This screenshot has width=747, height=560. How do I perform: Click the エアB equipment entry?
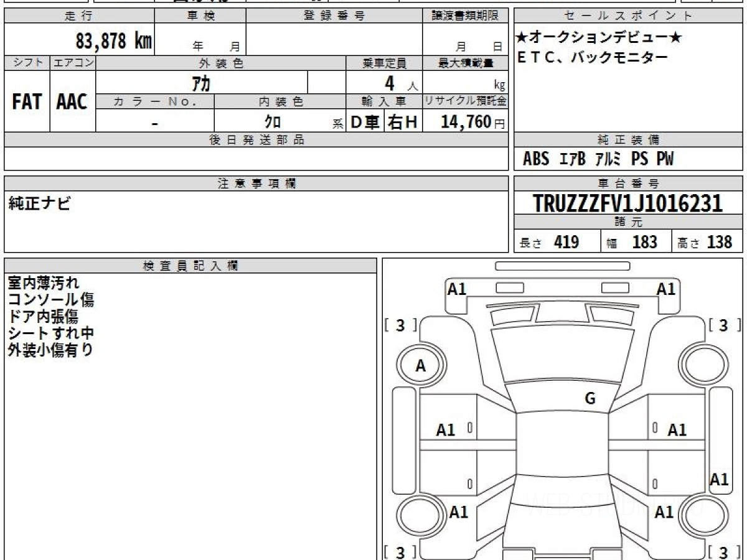coord(572,159)
